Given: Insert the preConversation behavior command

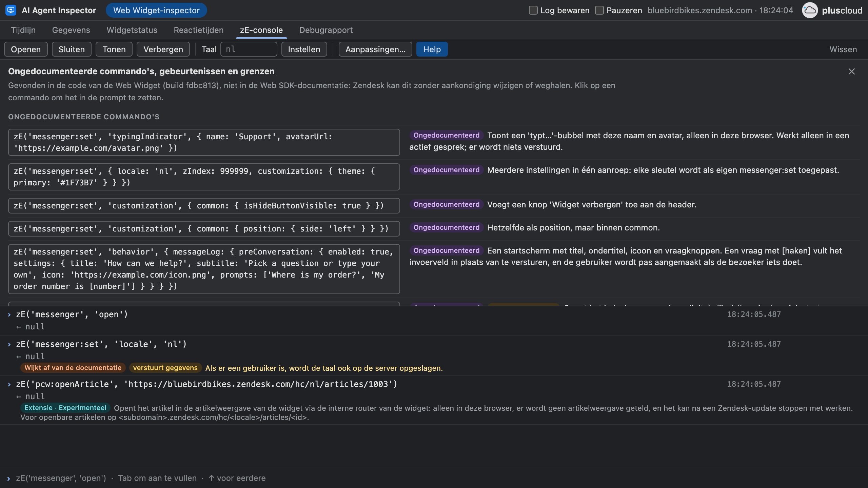Looking at the screenshot, I should (x=204, y=269).
